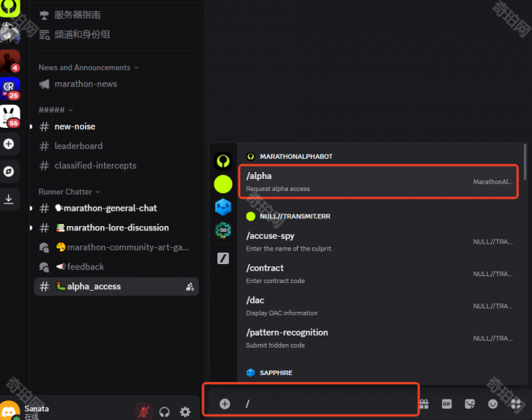Click the invite icon next to alpha_access
The height and width of the screenshot is (420, 532).
click(189, 287)
